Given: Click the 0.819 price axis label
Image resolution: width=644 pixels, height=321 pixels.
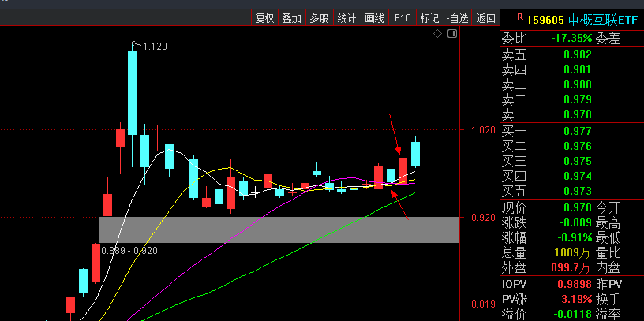Looking at the screenshot, I should pyautogui.click(x=484, y=304).
